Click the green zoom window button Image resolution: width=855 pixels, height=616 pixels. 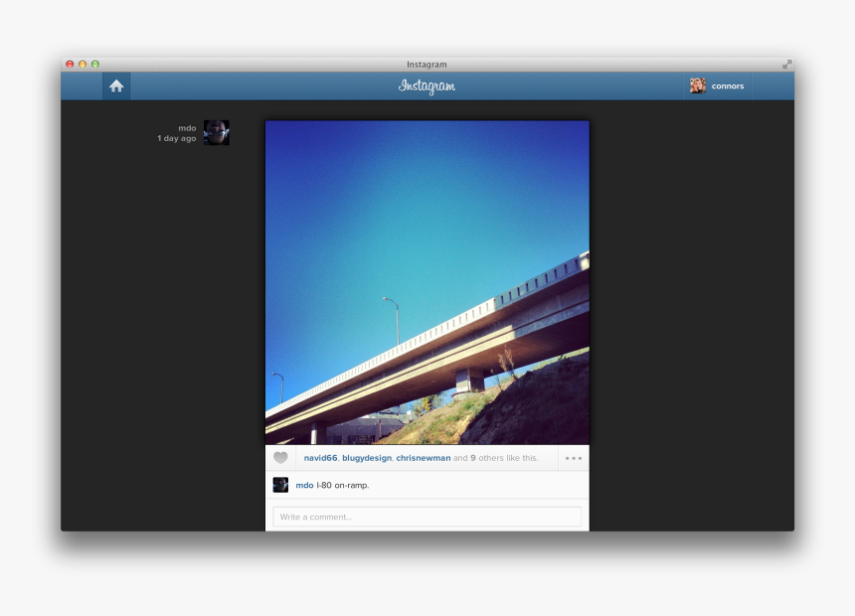95,64
